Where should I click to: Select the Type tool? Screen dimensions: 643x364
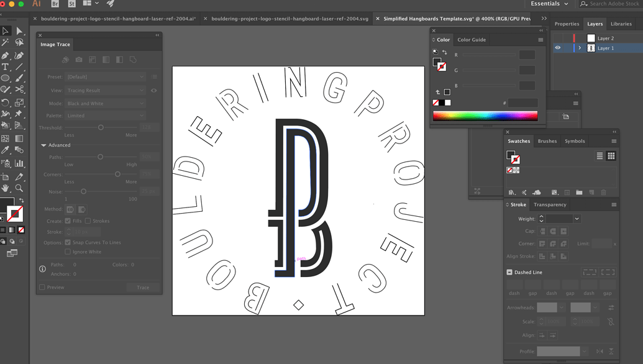tap(6, 66)
